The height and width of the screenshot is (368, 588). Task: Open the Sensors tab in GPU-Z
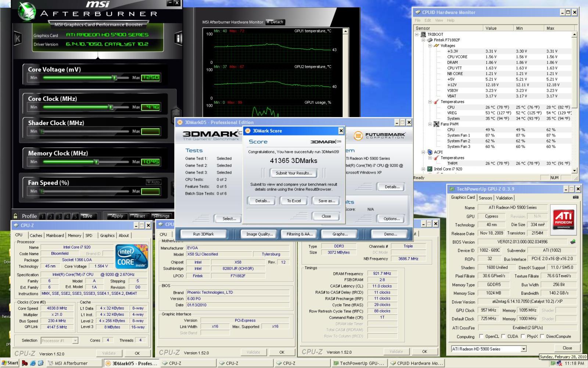coord(485,198)
